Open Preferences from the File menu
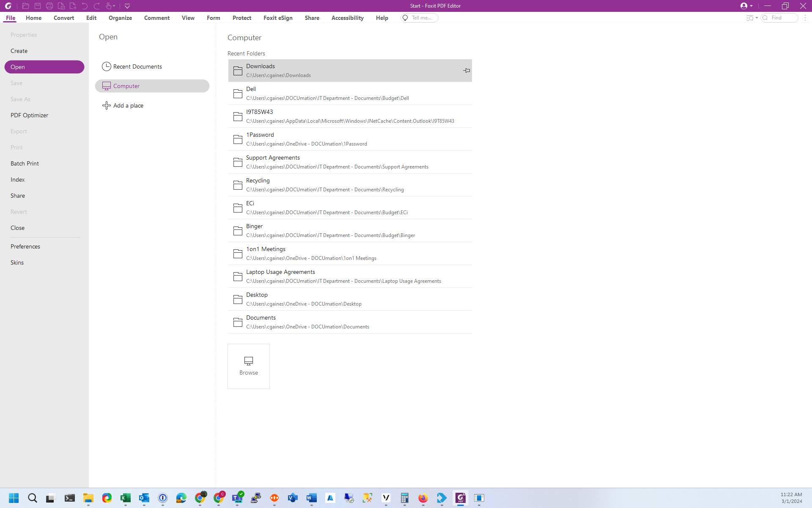The height and width of the screenshot is (508, 812). [x=25, y=246]
